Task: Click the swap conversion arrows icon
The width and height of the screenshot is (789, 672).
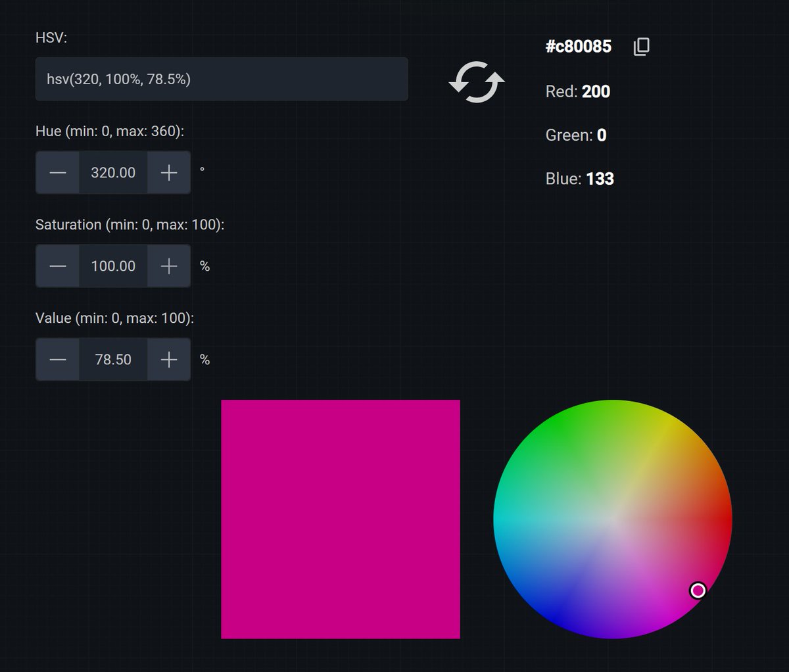Action: 477,82
